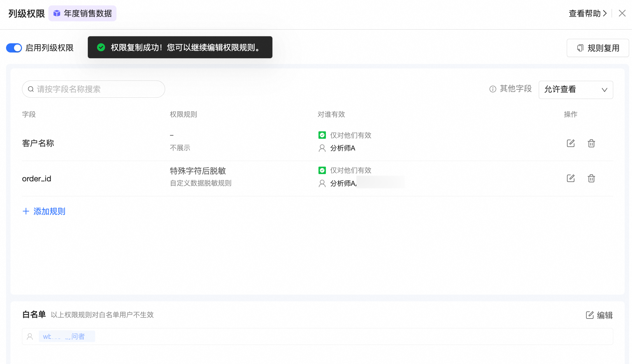
Task: Delete the order_id rule row
Action: click(591, 178)
